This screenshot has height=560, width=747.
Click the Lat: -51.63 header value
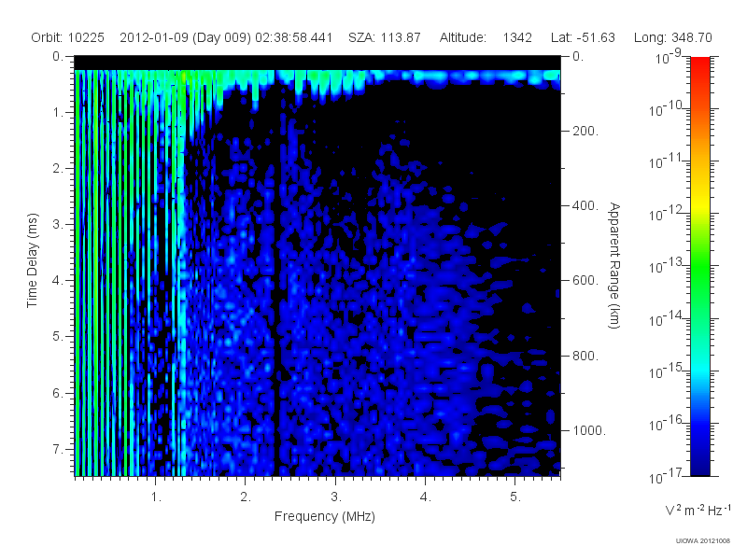pos(583,37)
